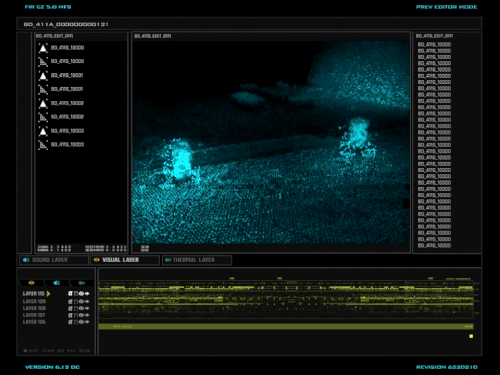Click the wireframe triangle icon beside second BD_4115_10002

43,117
